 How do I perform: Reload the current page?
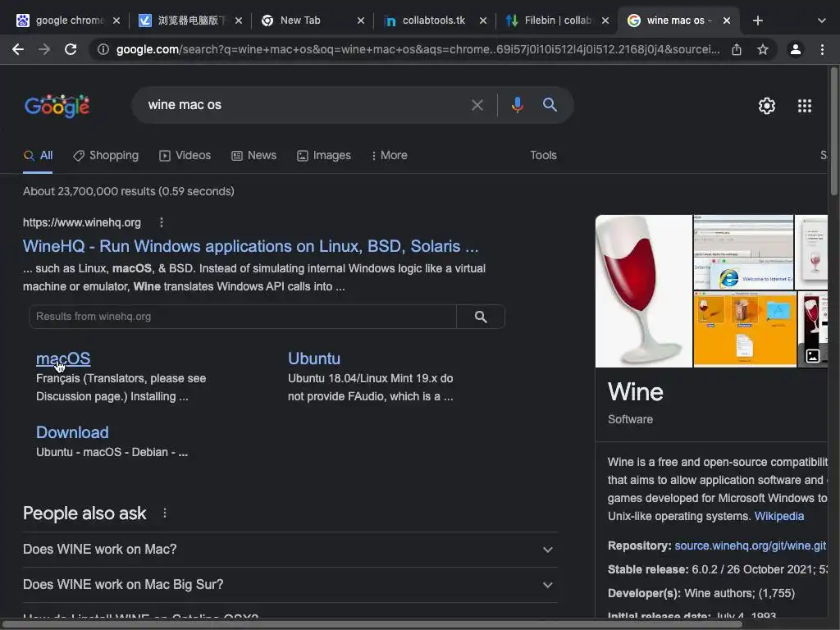click(71, 50)
